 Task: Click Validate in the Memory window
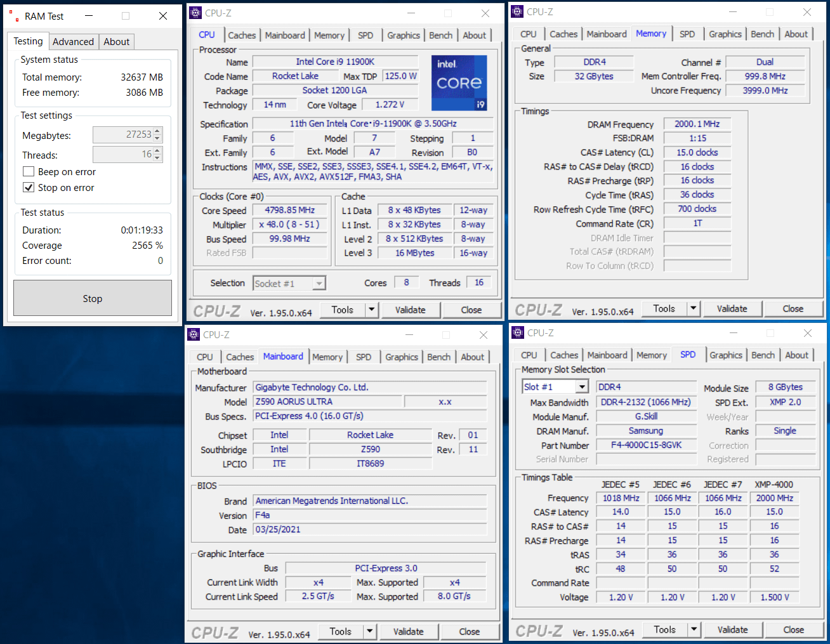(x=732, y=308)
